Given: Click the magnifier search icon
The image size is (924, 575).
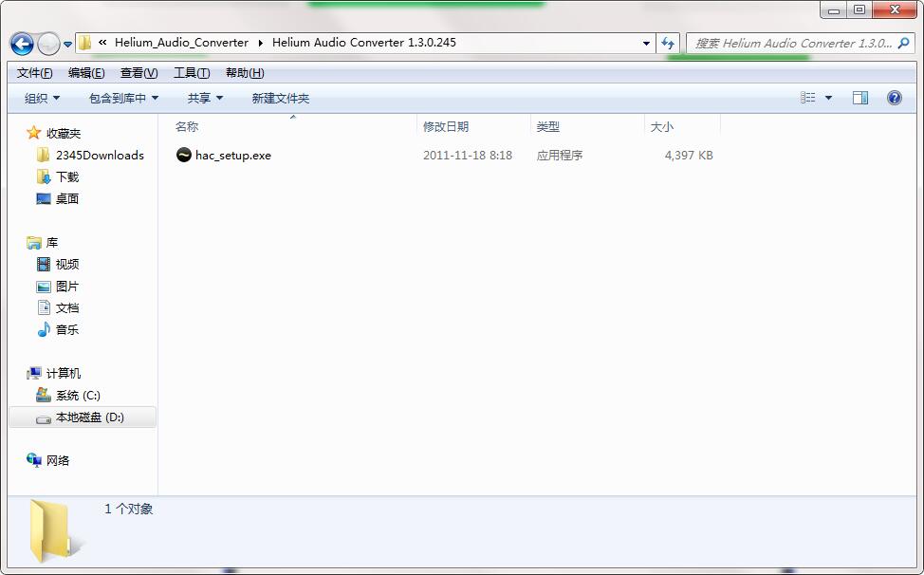Looking at the screenshot, I should 903,43.
